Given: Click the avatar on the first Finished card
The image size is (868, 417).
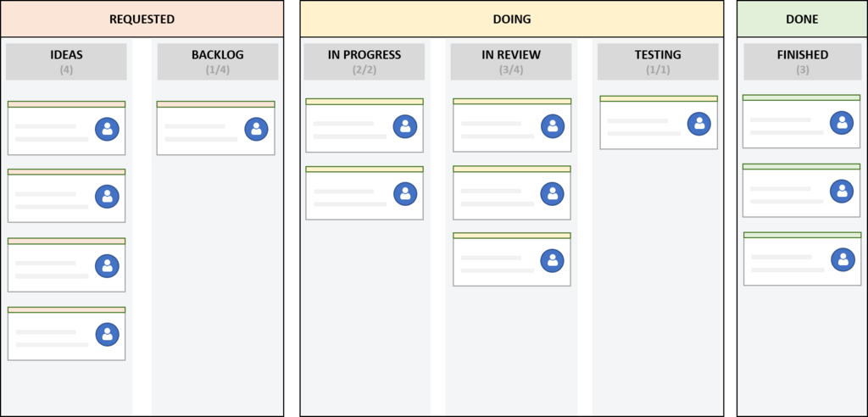Looking at the screenshot, I should coord(842,123).
